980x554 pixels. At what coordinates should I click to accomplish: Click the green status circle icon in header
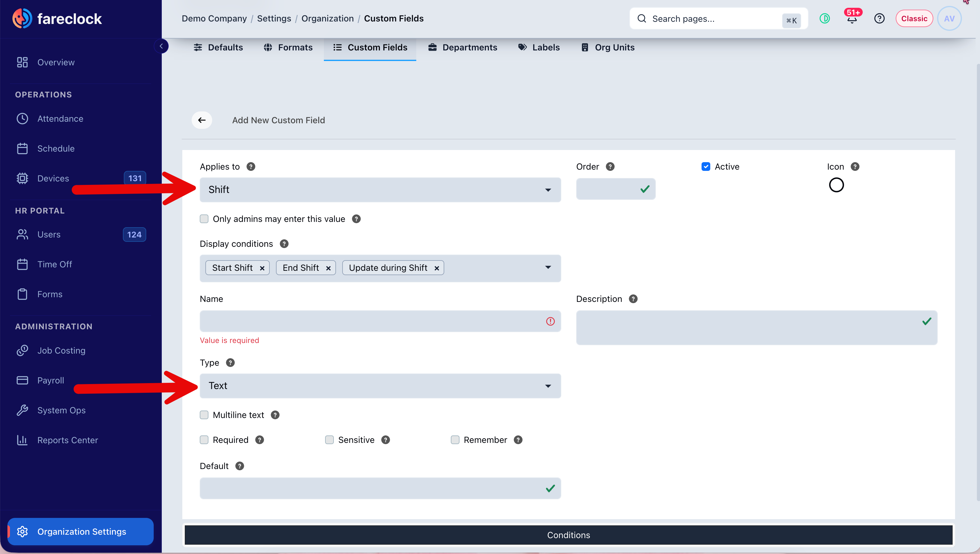pyautogui.click(x=824, y=19)
